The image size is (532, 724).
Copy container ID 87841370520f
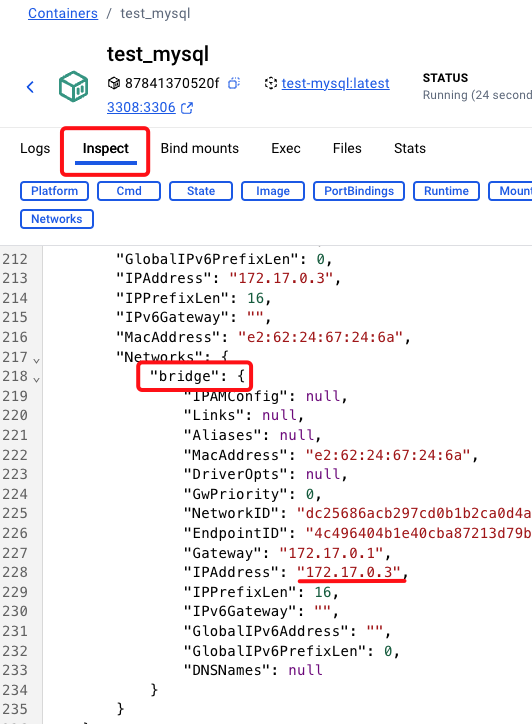pyautogui.click(x=234, y=83)
